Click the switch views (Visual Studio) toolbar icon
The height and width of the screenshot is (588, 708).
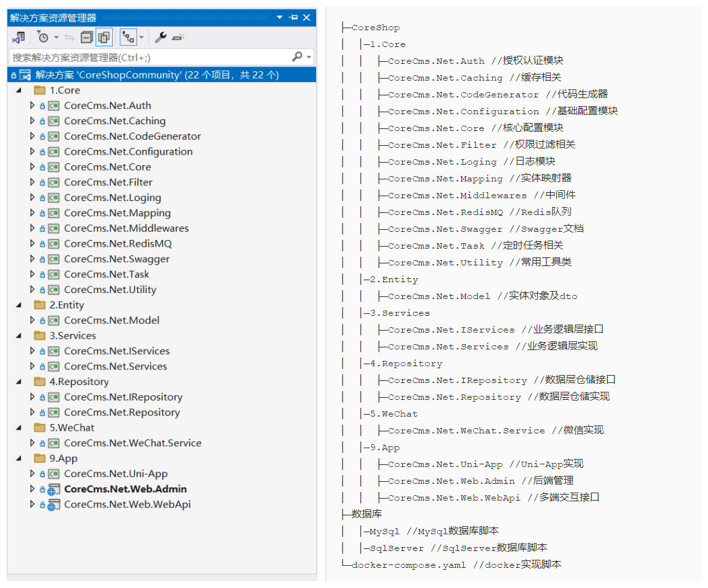pos(19,38)
